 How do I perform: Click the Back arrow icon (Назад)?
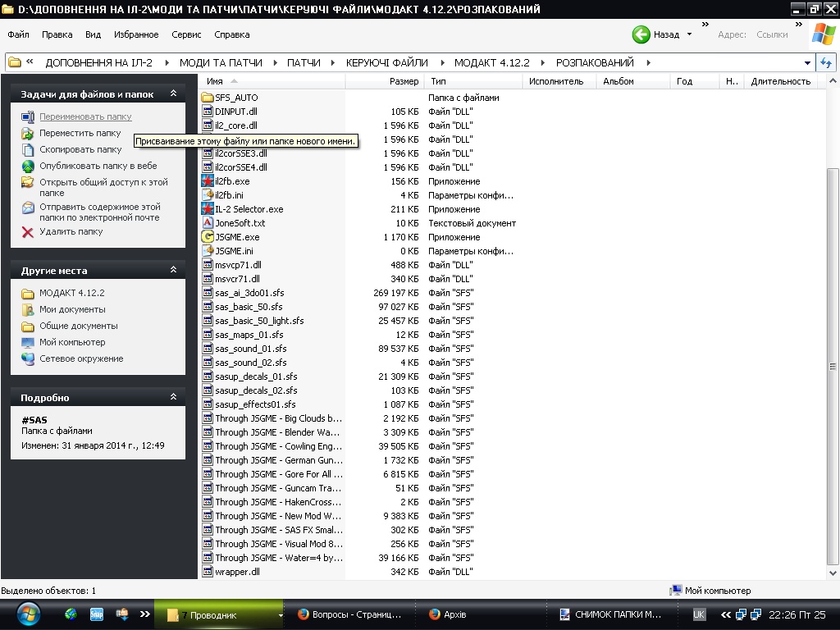[x=641, y=34]
